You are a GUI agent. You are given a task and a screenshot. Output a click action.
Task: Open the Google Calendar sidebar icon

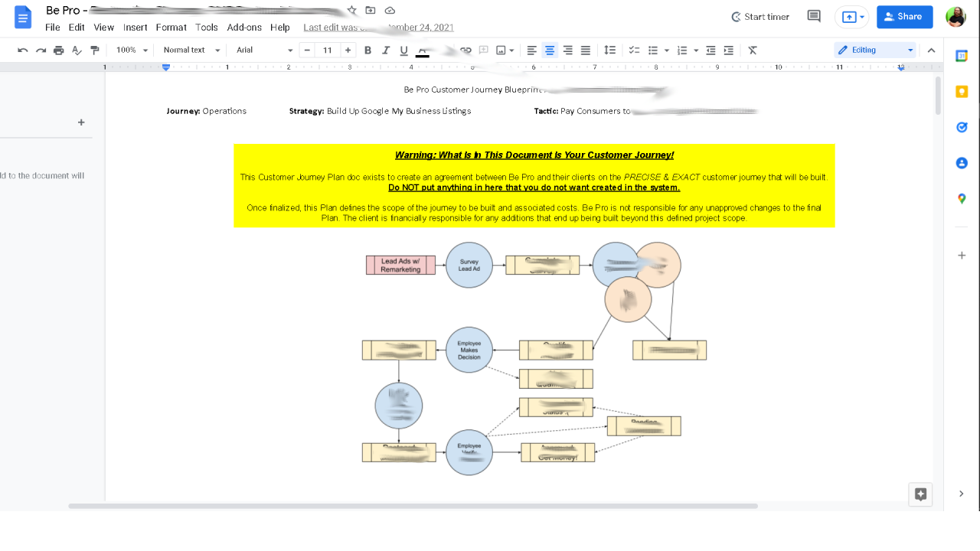pyautogui.click(x=962, y=57)
